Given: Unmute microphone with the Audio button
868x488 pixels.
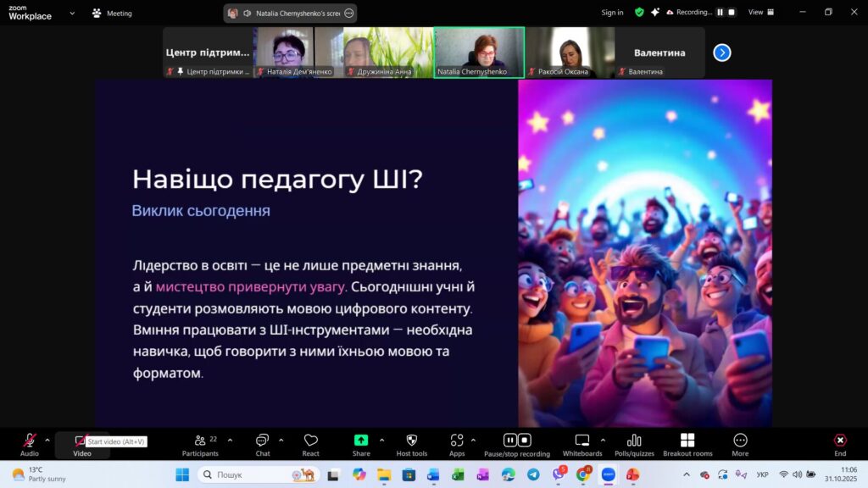Looking at the screenshot, I should [30, 444].
